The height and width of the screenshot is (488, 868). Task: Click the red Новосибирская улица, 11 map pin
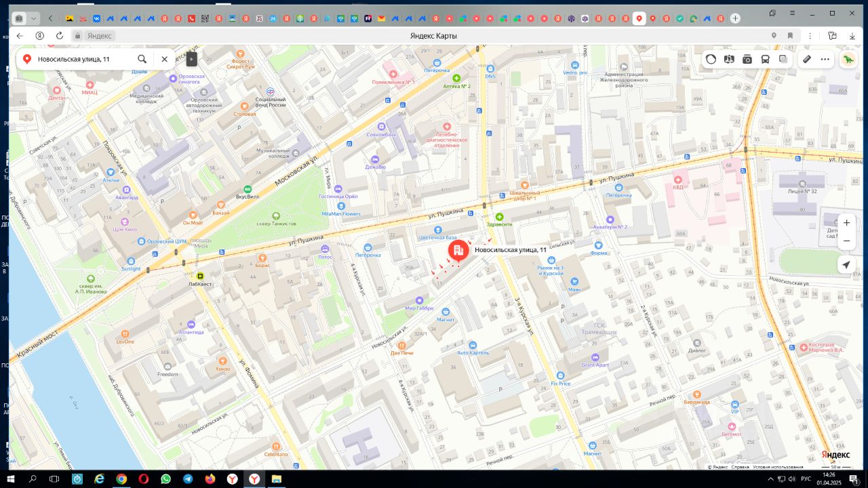(x=458, y=251)
